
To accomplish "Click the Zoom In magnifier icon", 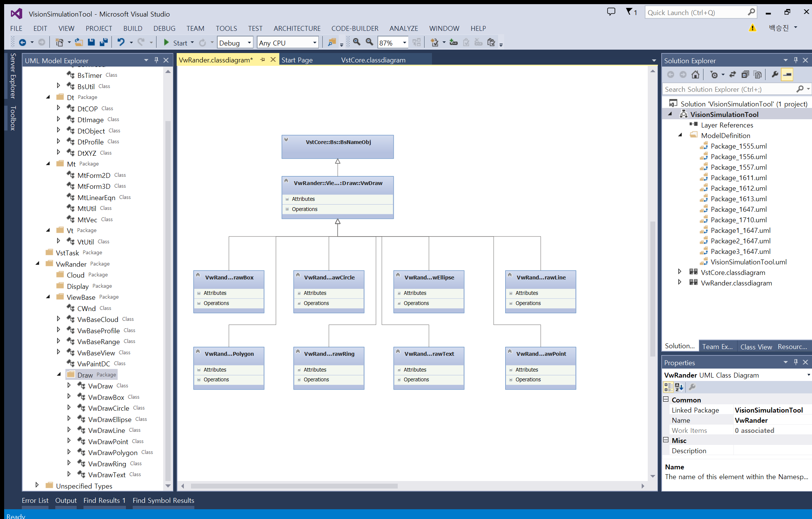I will (357, 42).
